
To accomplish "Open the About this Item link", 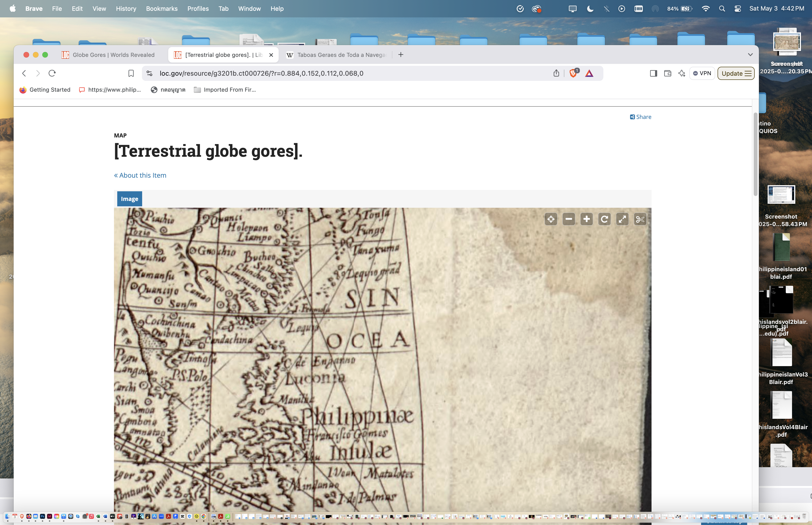I will click(x=140, y=175).
